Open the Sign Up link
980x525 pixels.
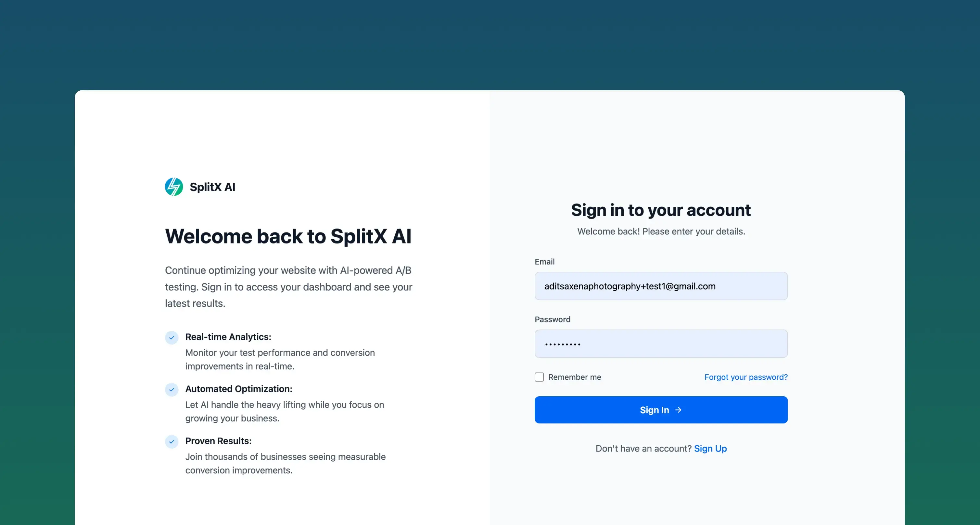tap(710, 449)
